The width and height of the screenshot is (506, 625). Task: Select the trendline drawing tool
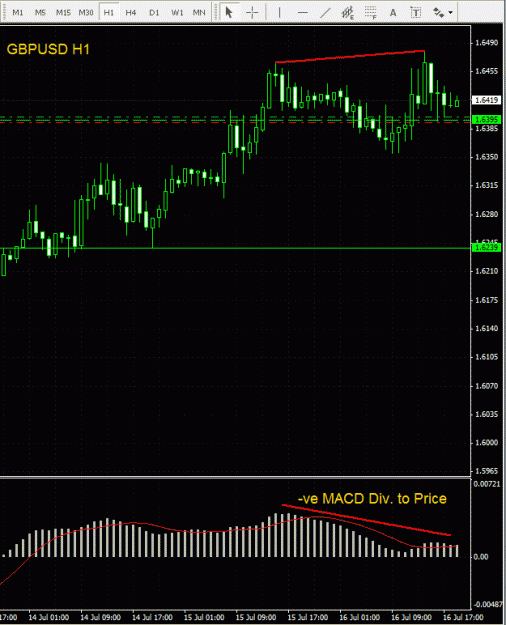coord(325,13)
